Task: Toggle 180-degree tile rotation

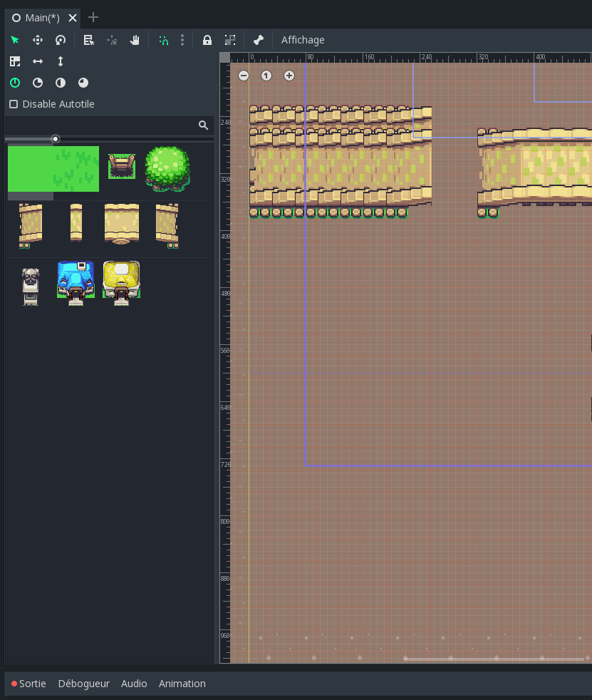Action: pyautogui.click(x=60, y=83)
